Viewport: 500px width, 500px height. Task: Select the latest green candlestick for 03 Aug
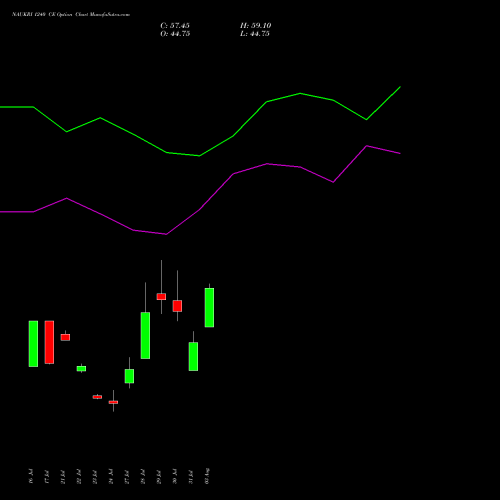[x=209, y=307]
